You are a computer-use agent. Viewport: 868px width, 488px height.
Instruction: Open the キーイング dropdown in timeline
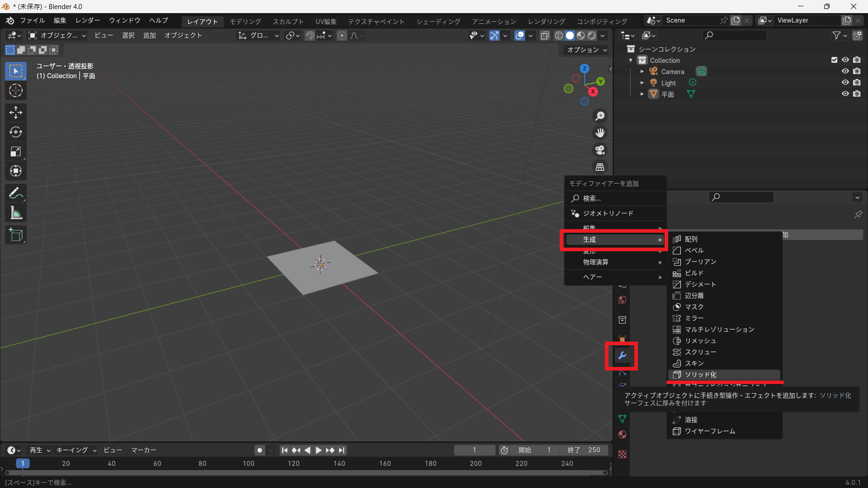(76, 450)
